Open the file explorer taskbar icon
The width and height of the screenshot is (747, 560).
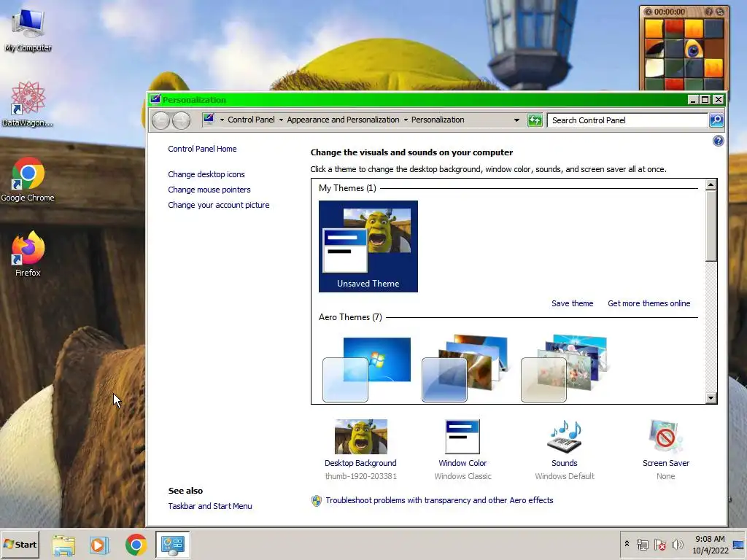(63, 545)
